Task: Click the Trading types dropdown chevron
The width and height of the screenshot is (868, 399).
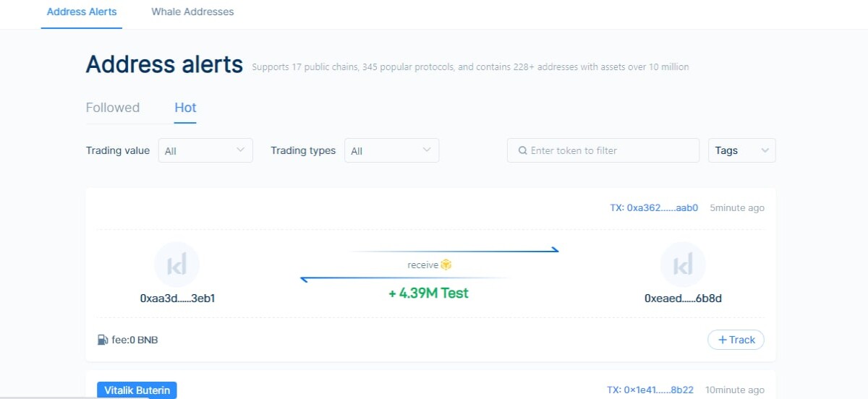Action: pos(427,150)
